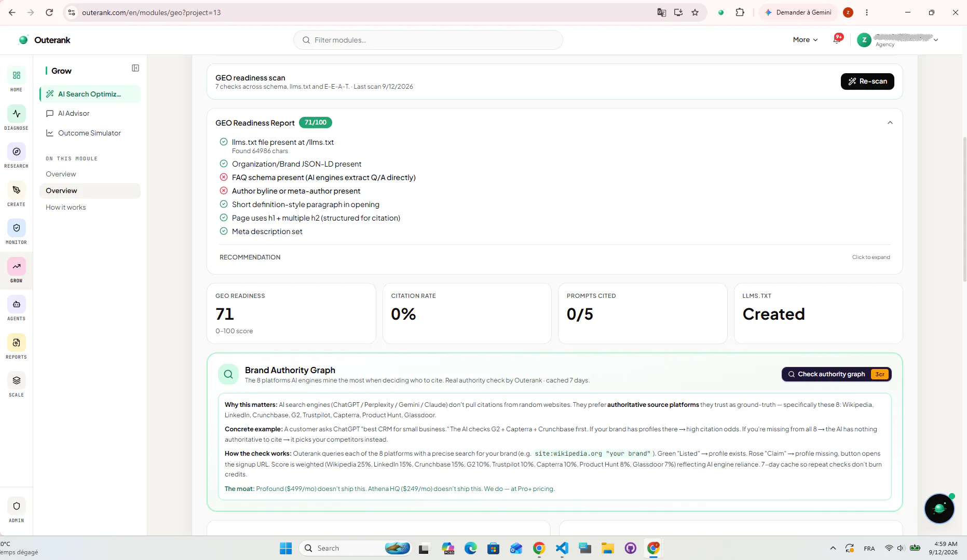This screenshot has width=967, height=560.
Task: Collapse the Grow side panel
Action: pyautogui.click(x=135, y=68)
